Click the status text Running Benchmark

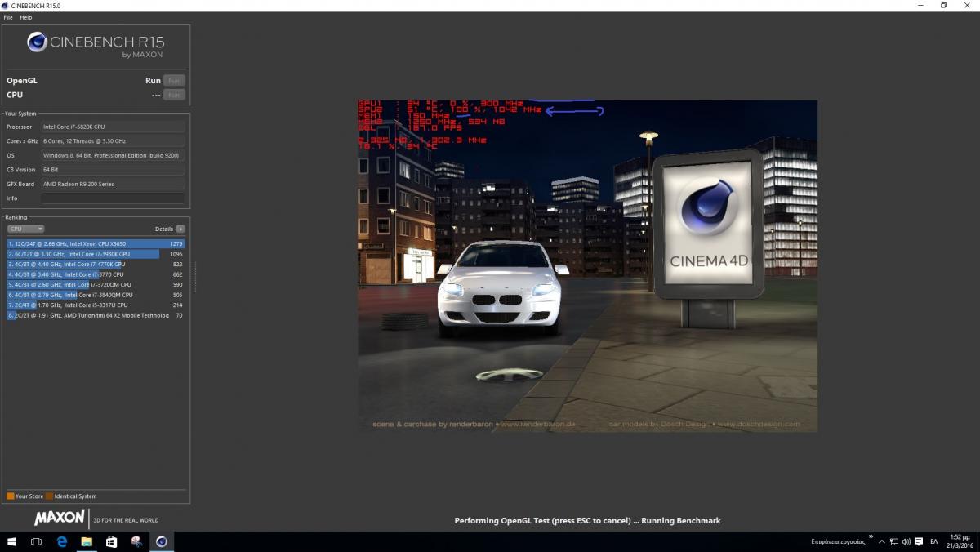680,520
